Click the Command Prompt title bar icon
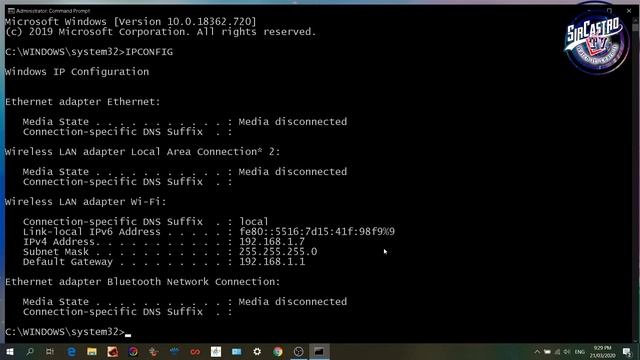 click(11, 11)
